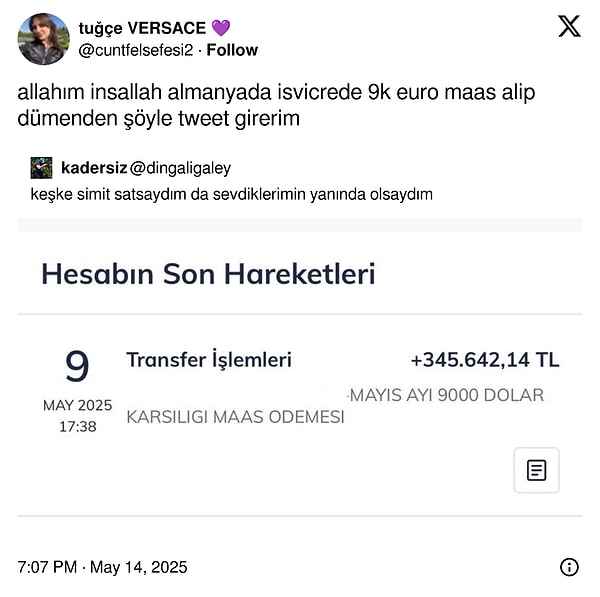Click the +345.642,14 TL amount
This screenshot has width=600, height=597.
point(484,360)
